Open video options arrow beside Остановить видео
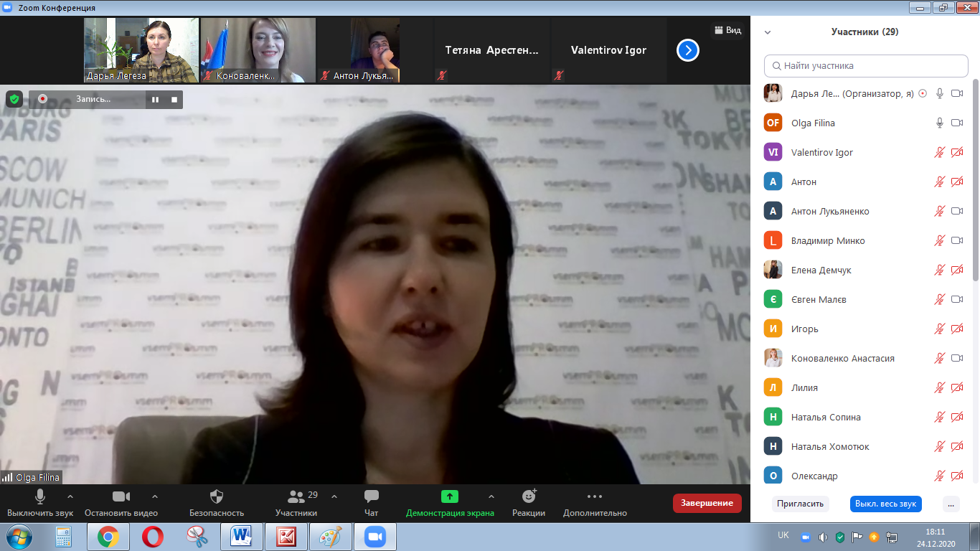Viewport: 980px width, 551px height. click(x=155, y=496)
